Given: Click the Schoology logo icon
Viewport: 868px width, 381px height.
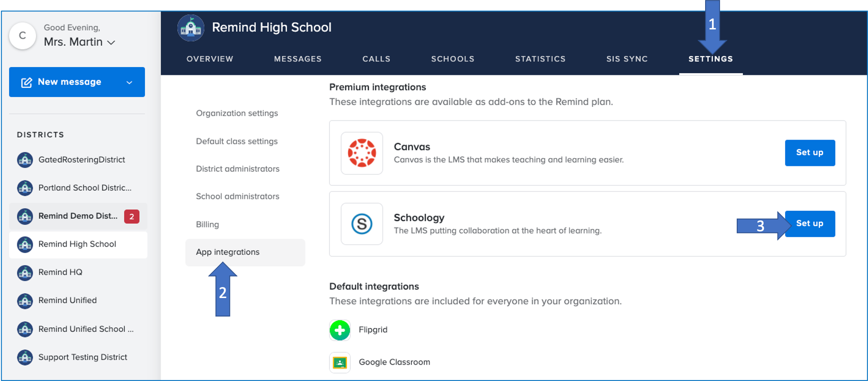Looking at the screenshot, I should coord(362,224).
